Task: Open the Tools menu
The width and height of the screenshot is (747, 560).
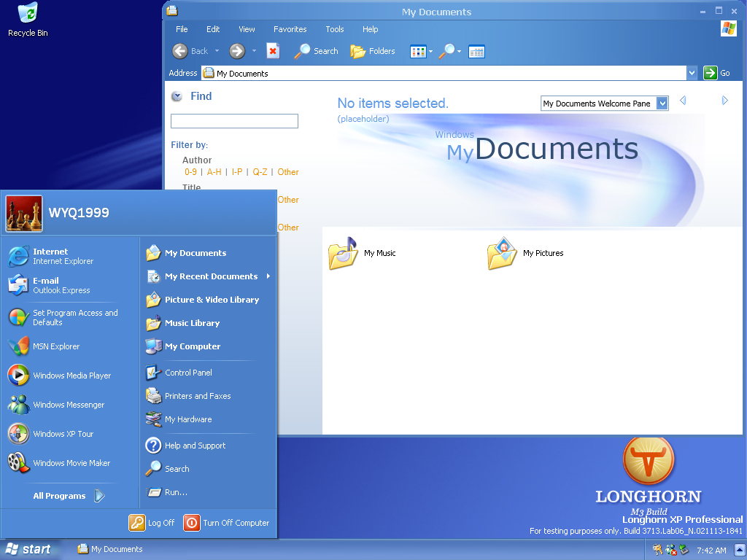Action: (x=335, y=29)
